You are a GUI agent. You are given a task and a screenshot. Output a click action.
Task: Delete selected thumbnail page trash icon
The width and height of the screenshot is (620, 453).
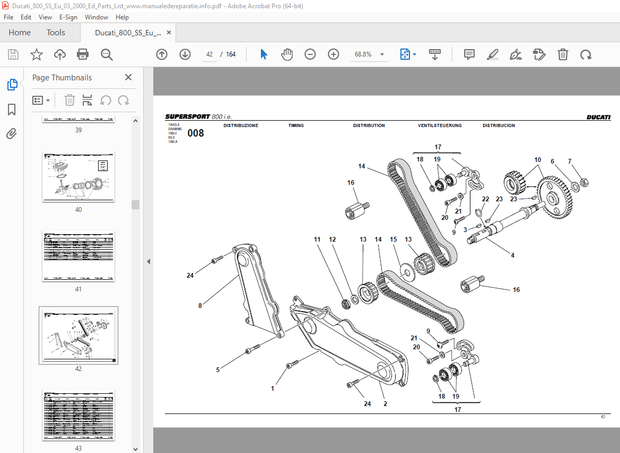tap(69, 100)
